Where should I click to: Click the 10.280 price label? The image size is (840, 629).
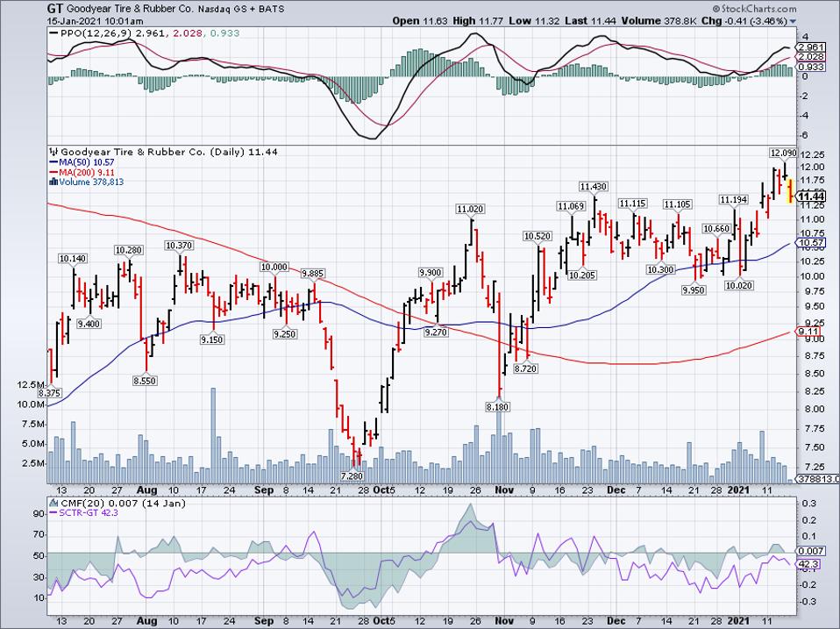tap(129, 250)
